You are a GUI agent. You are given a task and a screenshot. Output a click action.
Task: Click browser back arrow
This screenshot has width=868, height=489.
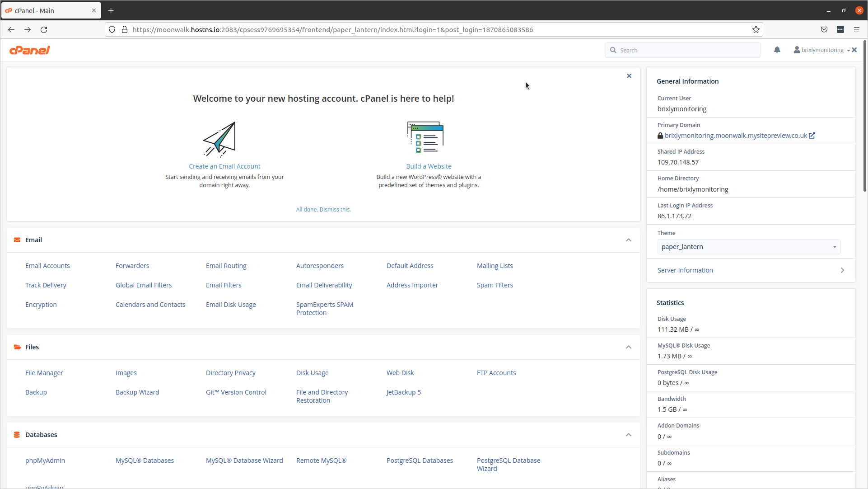point(11,30)
